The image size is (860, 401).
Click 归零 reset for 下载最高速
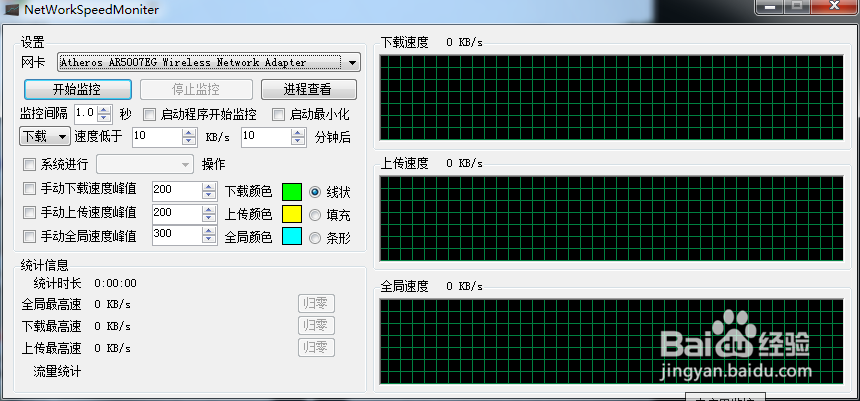click(x=316, y=325)
